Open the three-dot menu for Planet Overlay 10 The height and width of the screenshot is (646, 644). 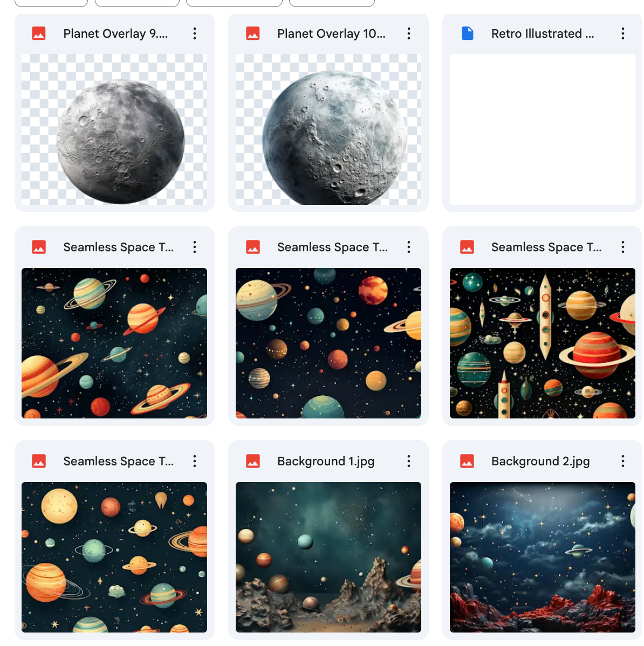coord(409,33)
